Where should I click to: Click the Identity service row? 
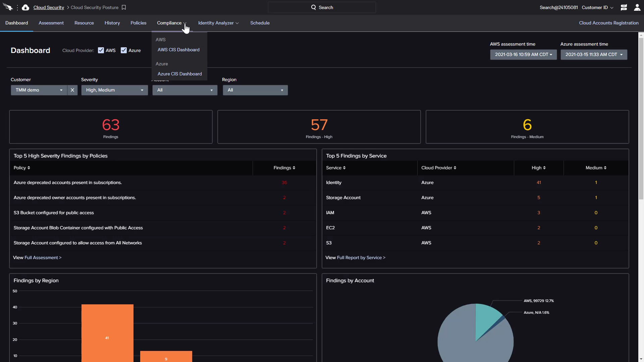475,183
